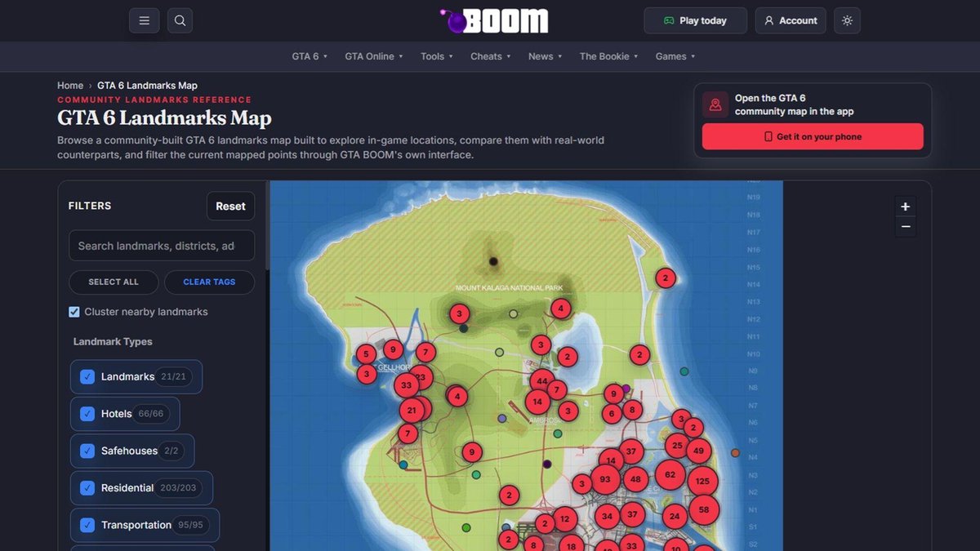Expand the GTA 6 nav dropdown
The width and height of the screenshot is (980, 551).
click(x=310, y=56)
